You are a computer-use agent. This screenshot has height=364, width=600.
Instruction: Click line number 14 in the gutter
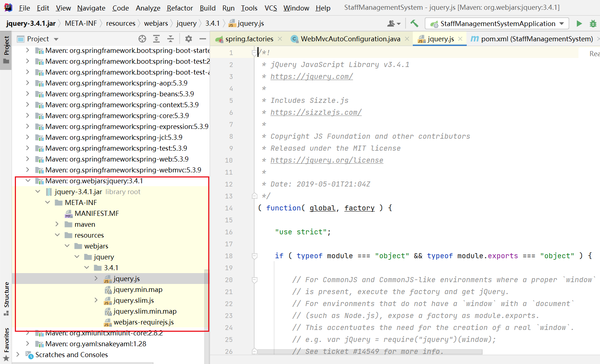click(x=229, y=208)
